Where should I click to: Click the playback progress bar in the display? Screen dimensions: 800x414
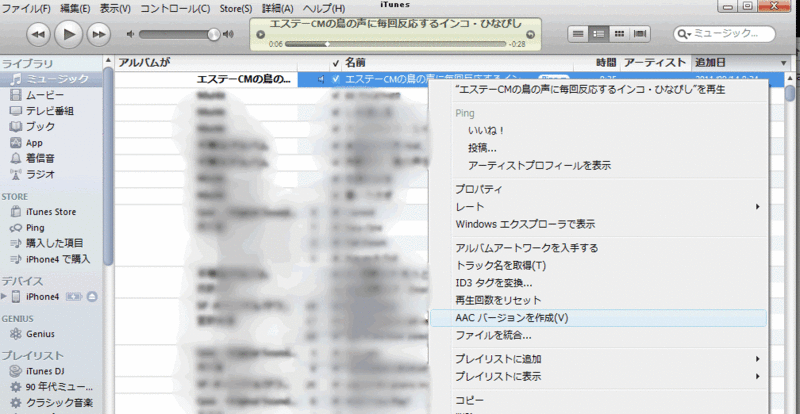395,44
